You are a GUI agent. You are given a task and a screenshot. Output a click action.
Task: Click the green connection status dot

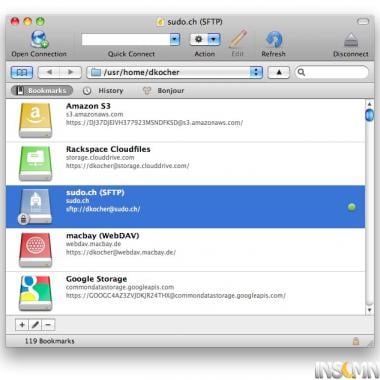352,207
